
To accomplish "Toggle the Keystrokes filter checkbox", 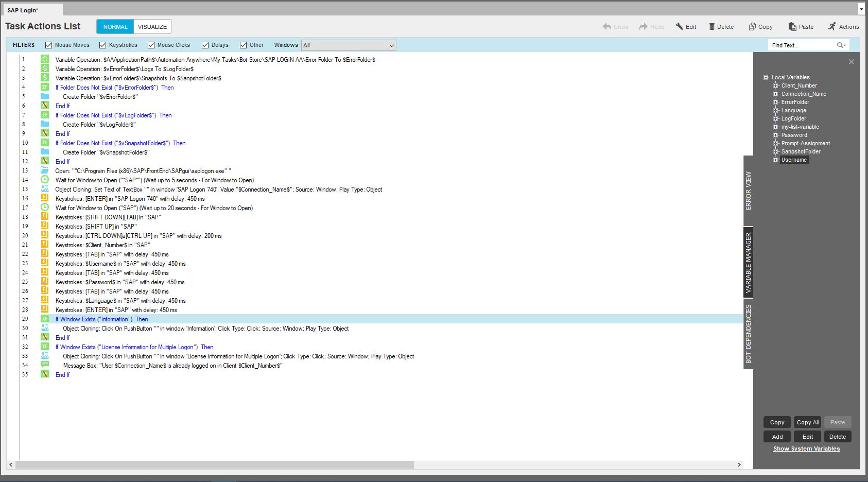I will click(103, 45).
